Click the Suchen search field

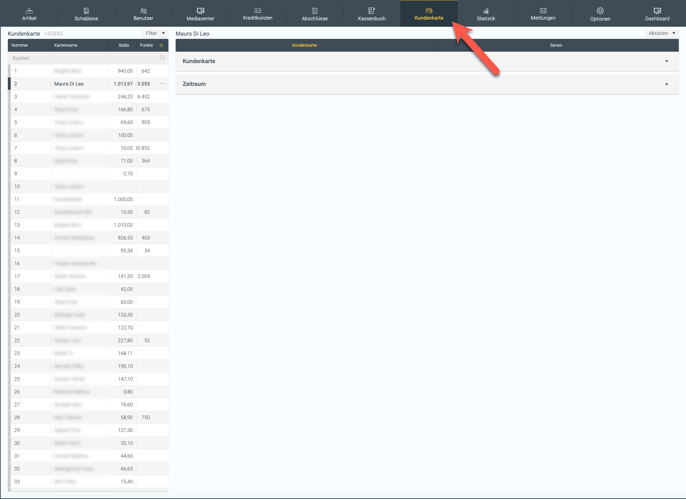point(85,58)
